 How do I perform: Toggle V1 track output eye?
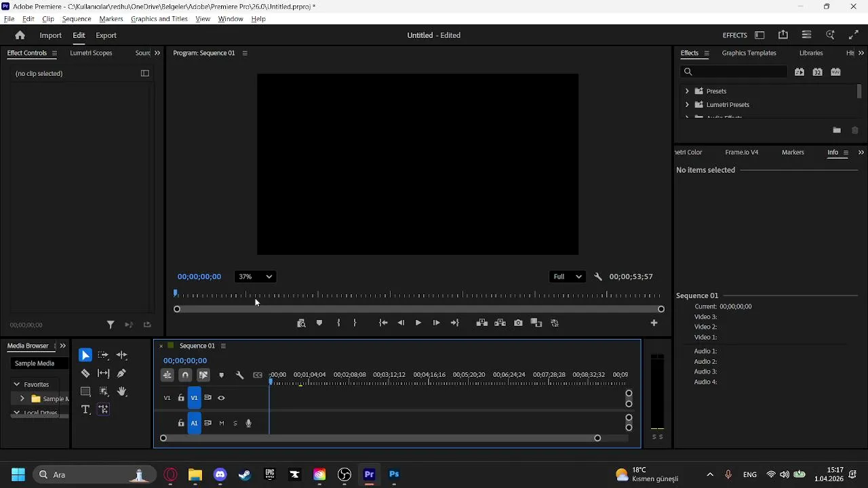pyautogui.click(x=221, y=398)
